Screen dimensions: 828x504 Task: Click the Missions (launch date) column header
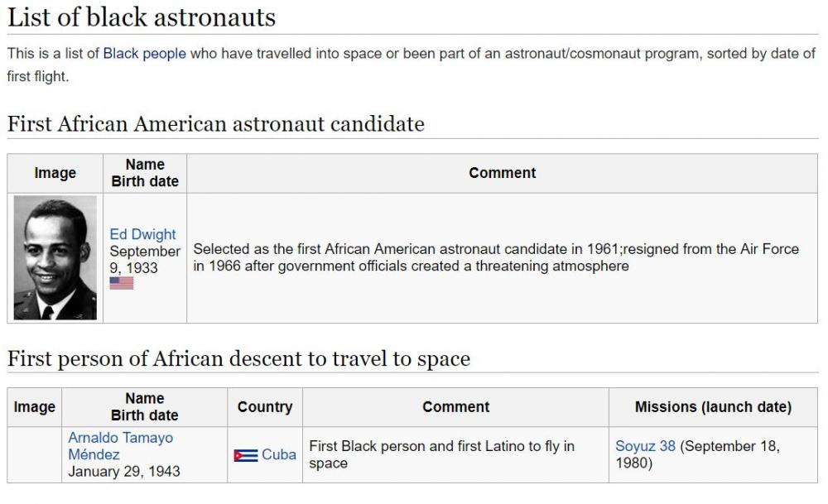point(713,407)
